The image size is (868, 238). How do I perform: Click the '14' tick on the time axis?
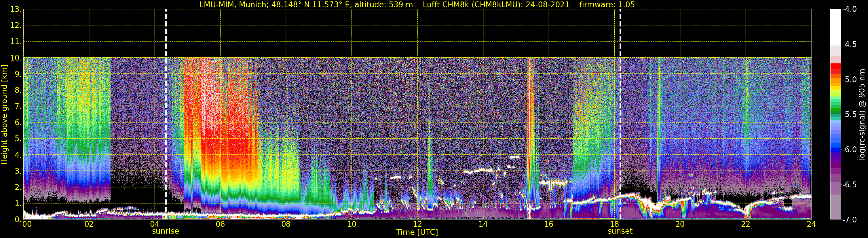[483, 224]
